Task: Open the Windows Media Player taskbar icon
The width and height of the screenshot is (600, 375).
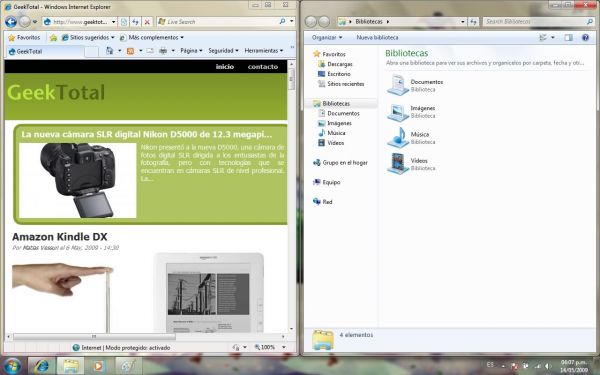Action: coord(98,366)
